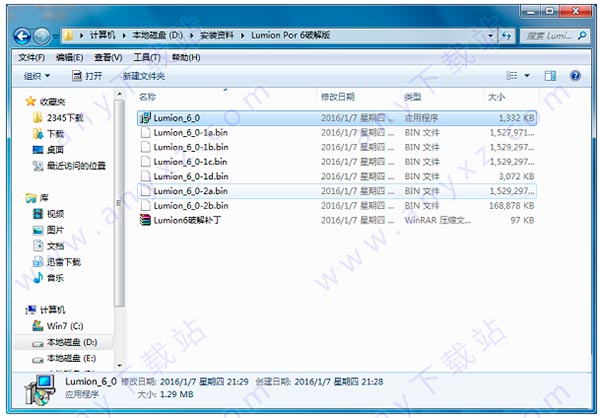Click the search magnifier icon
Viewport: 600px width, 418px height.
pyautogui.click(x=582, y=36)
